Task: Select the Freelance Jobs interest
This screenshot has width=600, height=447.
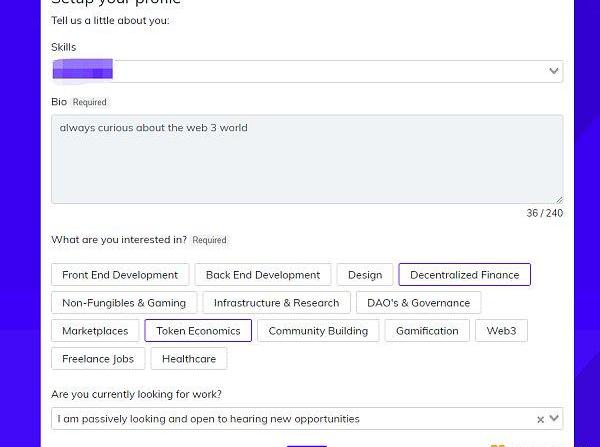Action: (98, 359)
